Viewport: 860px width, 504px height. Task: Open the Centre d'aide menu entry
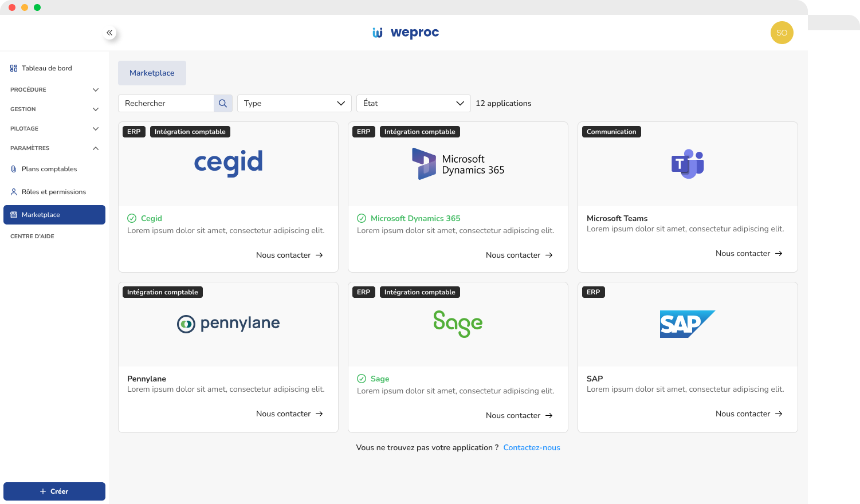tap(32, 236)
